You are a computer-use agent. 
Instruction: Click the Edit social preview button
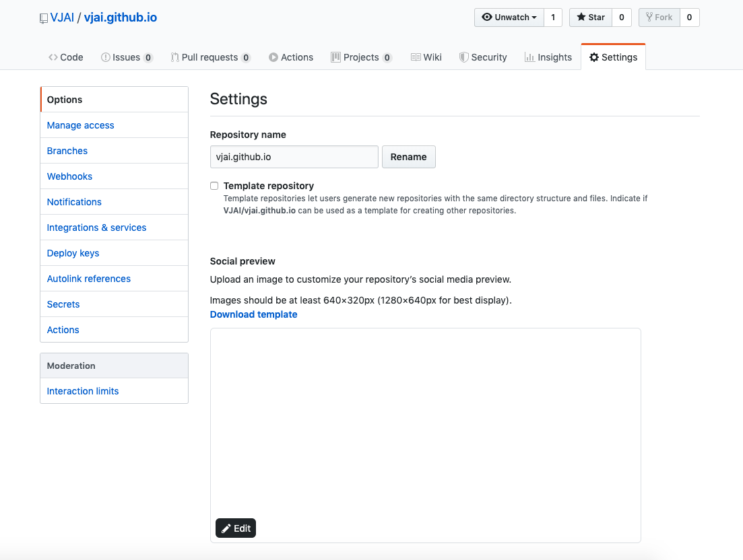(236, 528)
